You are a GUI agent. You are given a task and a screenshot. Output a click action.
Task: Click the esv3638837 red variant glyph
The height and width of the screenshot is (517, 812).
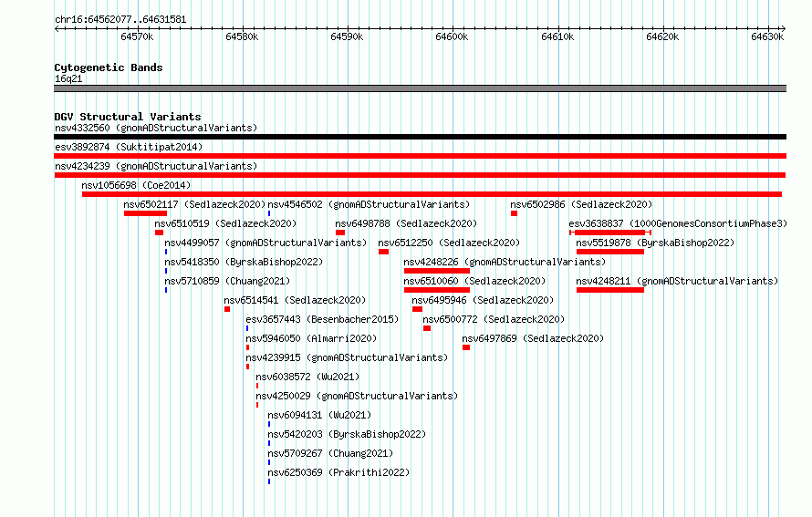610,233
